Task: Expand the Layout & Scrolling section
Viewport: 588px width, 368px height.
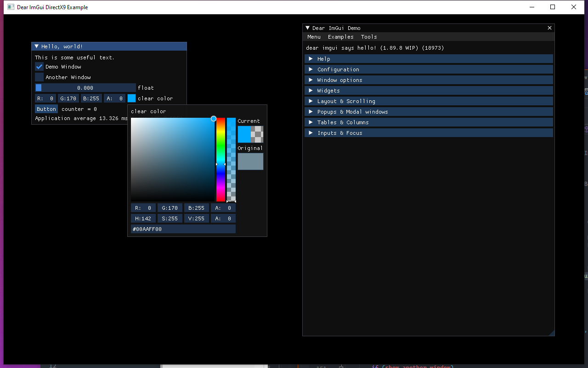Action: [x=429, y=101]
